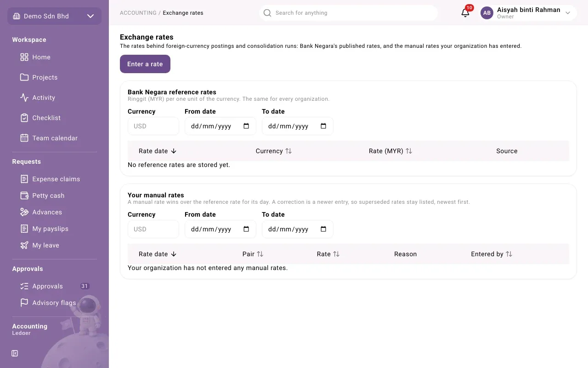Open Checklist clipboard icon
Screen dimensions: 588x368
(24, 118)
